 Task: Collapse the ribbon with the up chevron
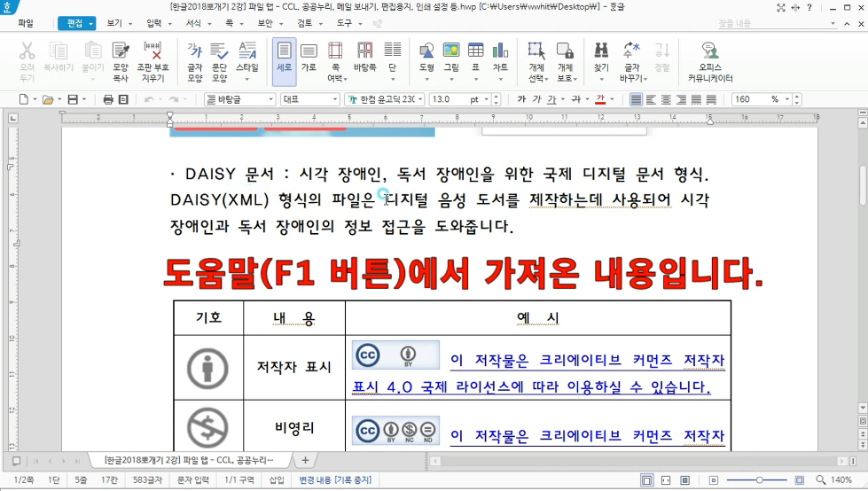pyautogui.click(x=847, y=24)
